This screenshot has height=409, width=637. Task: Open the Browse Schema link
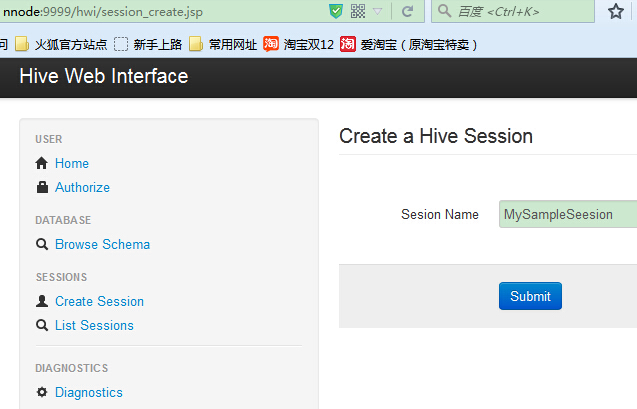click(x=102, y=244)
